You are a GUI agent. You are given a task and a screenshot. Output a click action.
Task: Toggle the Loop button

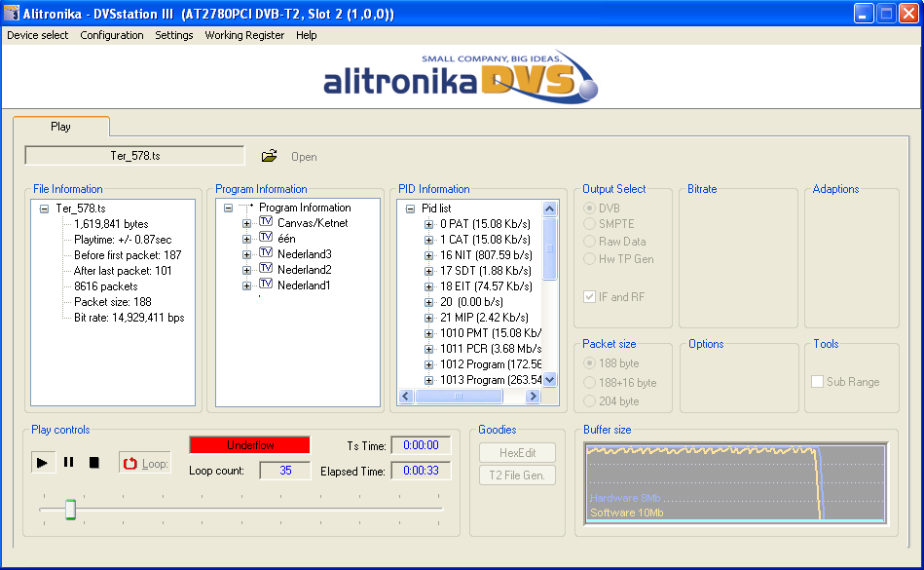[144, 464]
